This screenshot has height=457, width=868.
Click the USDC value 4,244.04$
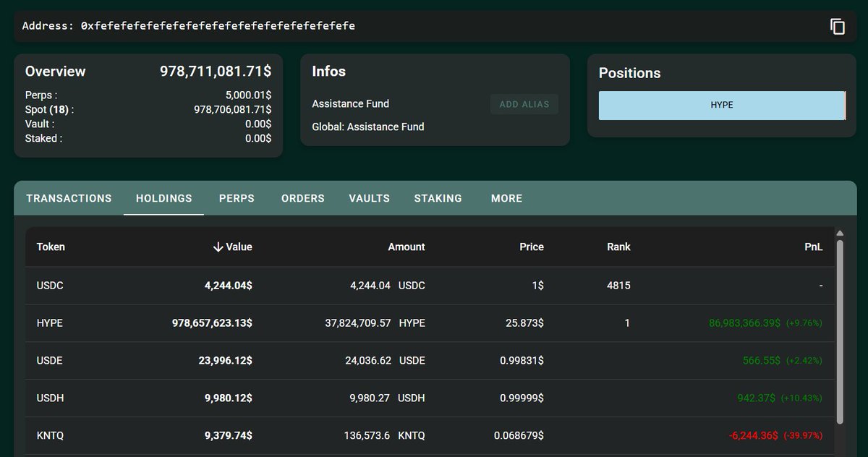click(229, 286)
